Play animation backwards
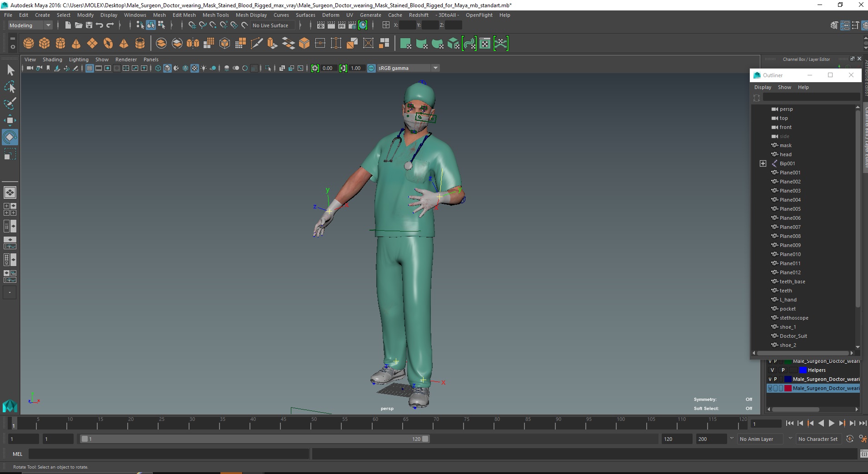Screen dimensions: 868x474 point(821,423)
